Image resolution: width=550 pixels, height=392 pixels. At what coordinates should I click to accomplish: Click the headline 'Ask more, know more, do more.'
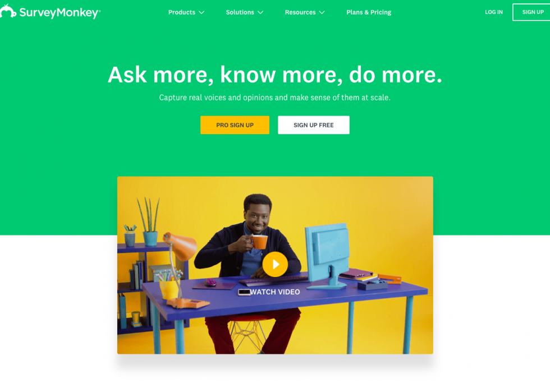pyautogui.click(x=274, y=75)
